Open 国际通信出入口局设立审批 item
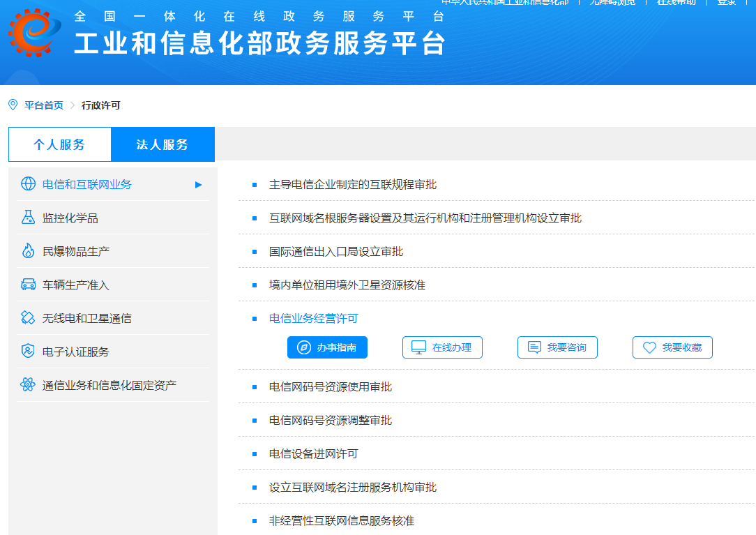756x535 pixels. (335, 251)
